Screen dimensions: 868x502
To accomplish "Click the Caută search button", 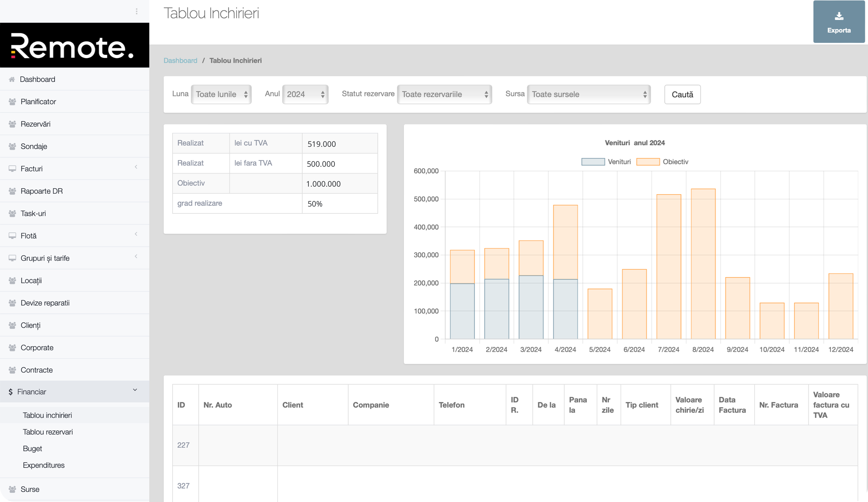I will pos(682,94).
